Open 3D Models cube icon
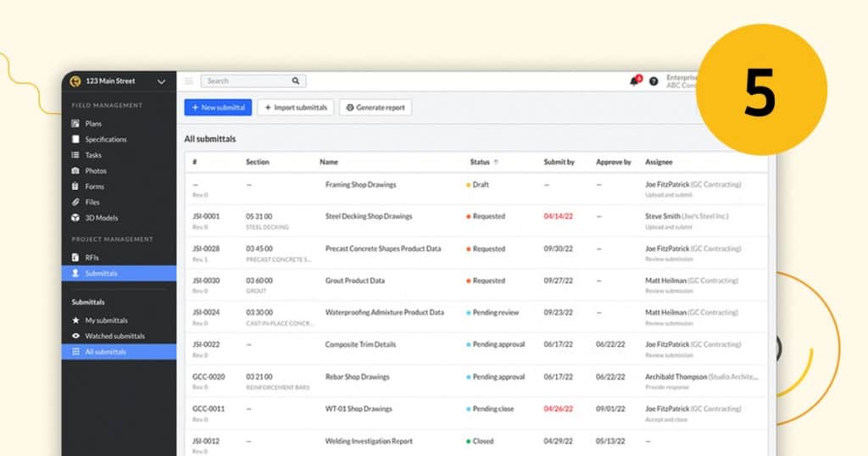This screenshot has height=456, width=868. tap(75, 218)
